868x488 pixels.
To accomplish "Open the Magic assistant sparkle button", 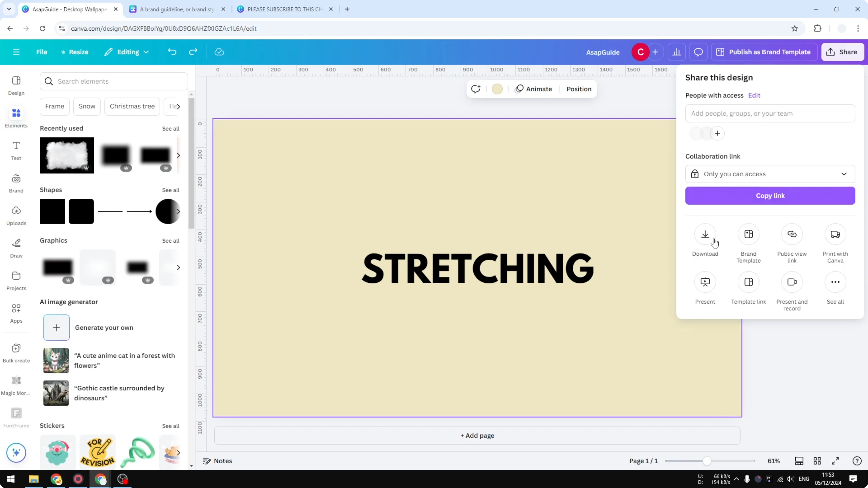I will click(x=16, y=452).
